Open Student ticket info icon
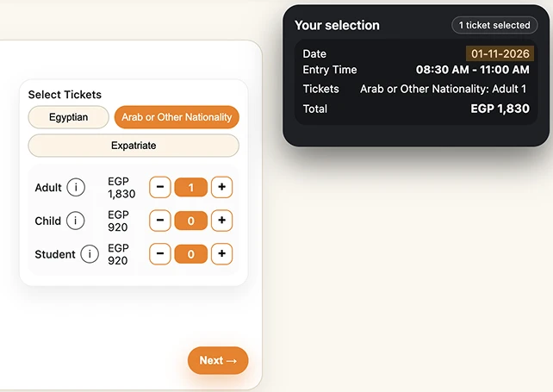Image resolution: width=553 pixels, height=392 pixels. pos(90,254)
